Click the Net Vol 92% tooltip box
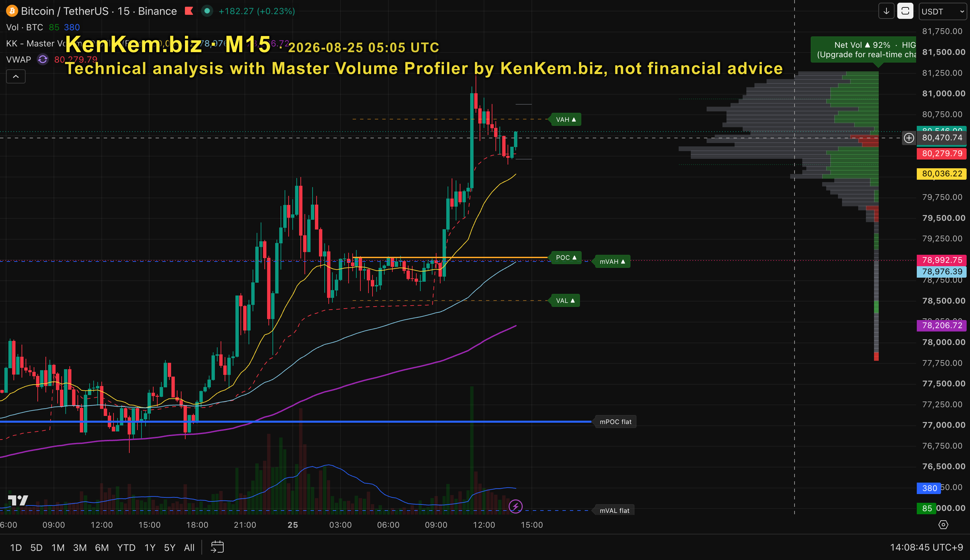 coord(863,49)
